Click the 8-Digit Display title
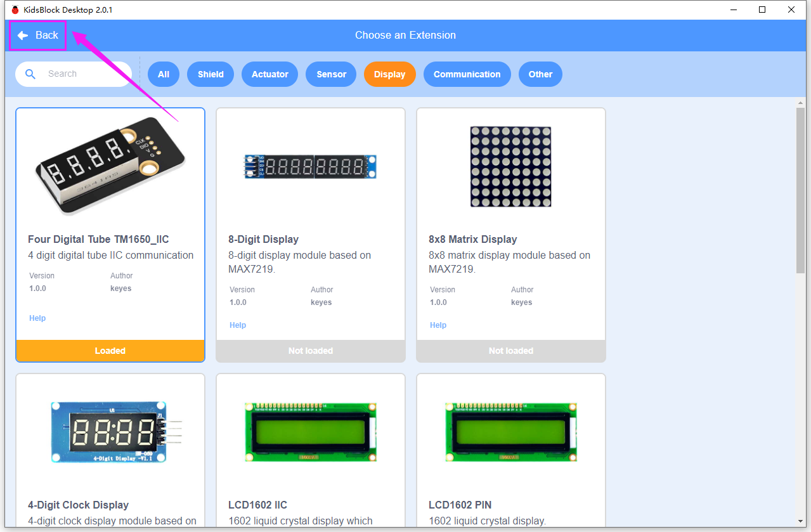This screenshot has width=811, height=532. tap(263, 240)
